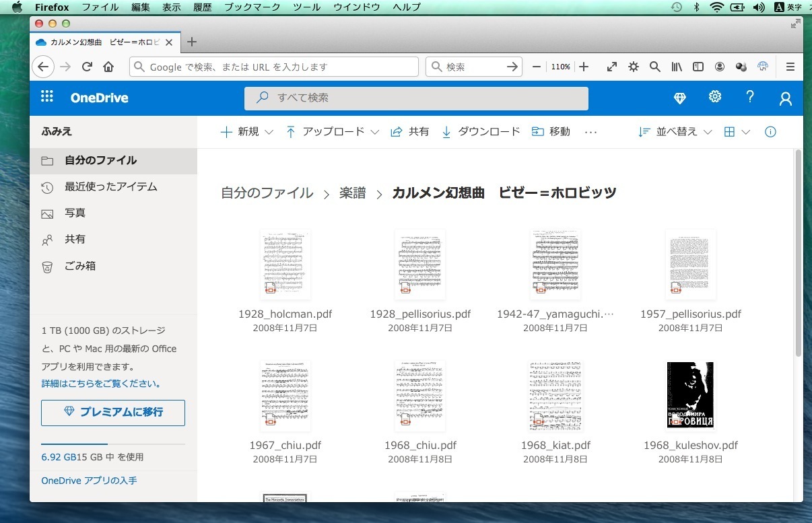
Task: Go to Firefox home page
Action: coord(108,67)
